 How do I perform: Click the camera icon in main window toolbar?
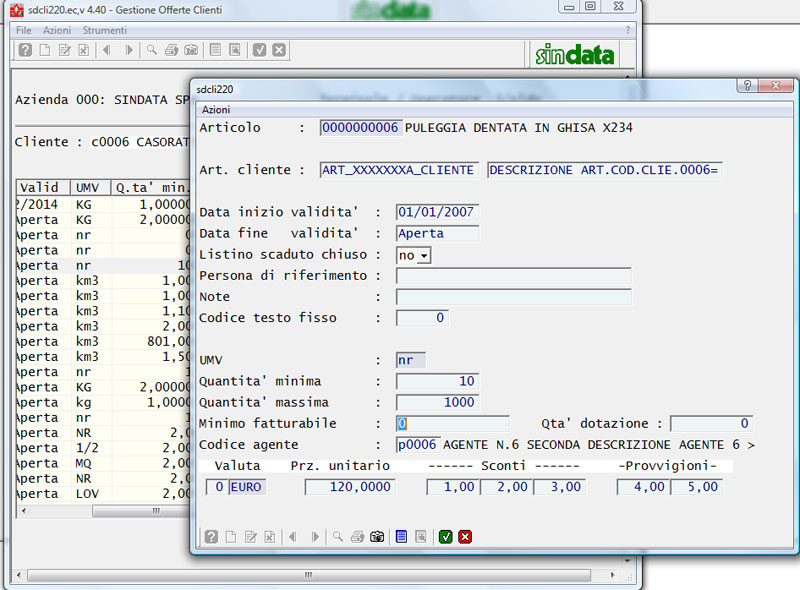[x=191, y=50]
